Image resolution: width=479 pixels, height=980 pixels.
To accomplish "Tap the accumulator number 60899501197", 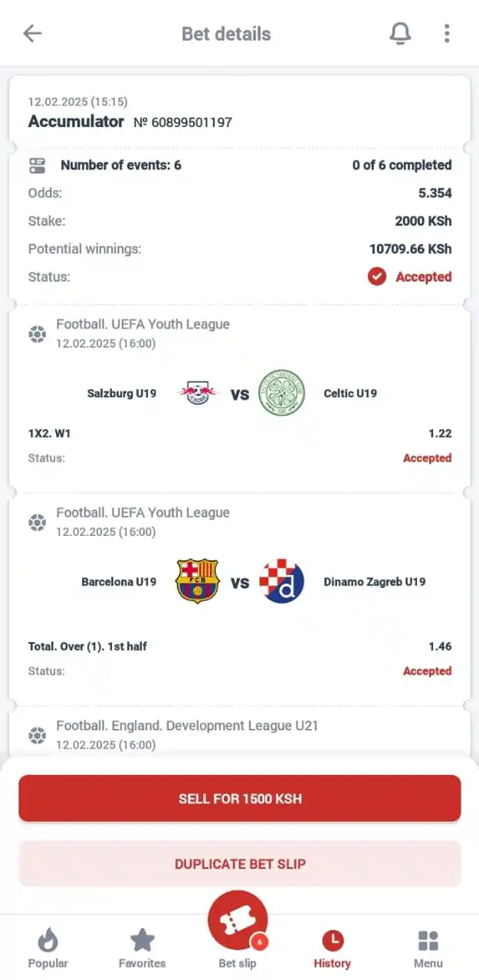I will click(182, 122).
